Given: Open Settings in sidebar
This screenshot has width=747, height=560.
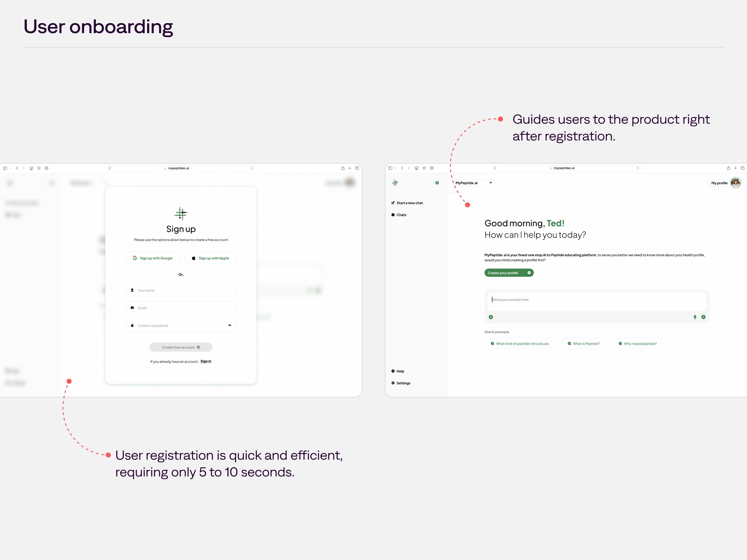Looking at the screenshot, I should 403,383.
